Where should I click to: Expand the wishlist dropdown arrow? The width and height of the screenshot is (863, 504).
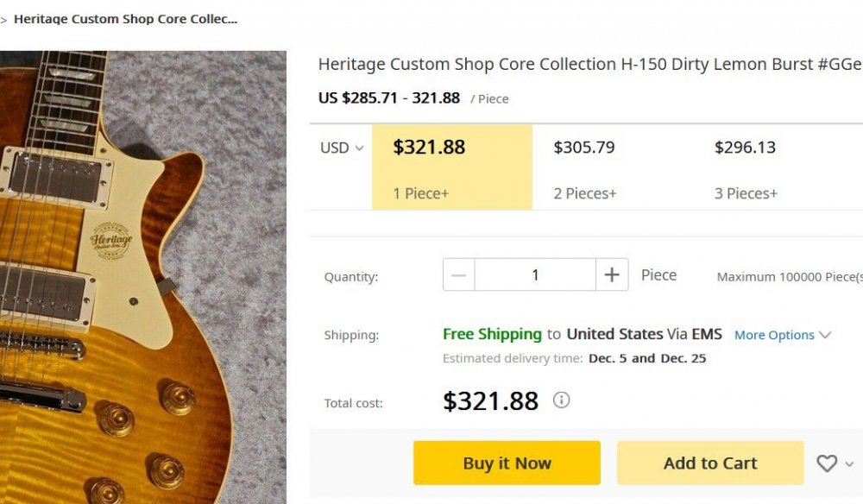849,464
